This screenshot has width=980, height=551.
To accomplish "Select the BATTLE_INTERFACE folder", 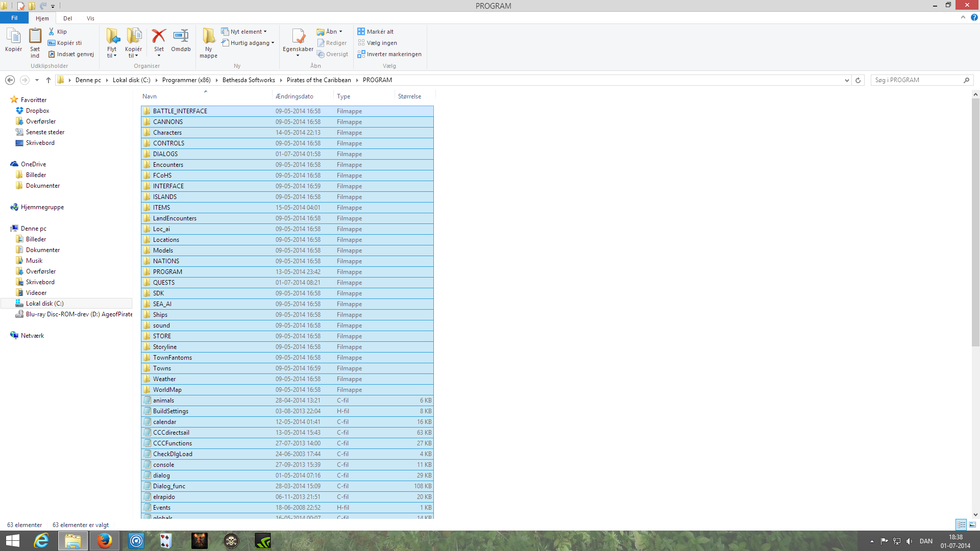I will coord(287,111).
